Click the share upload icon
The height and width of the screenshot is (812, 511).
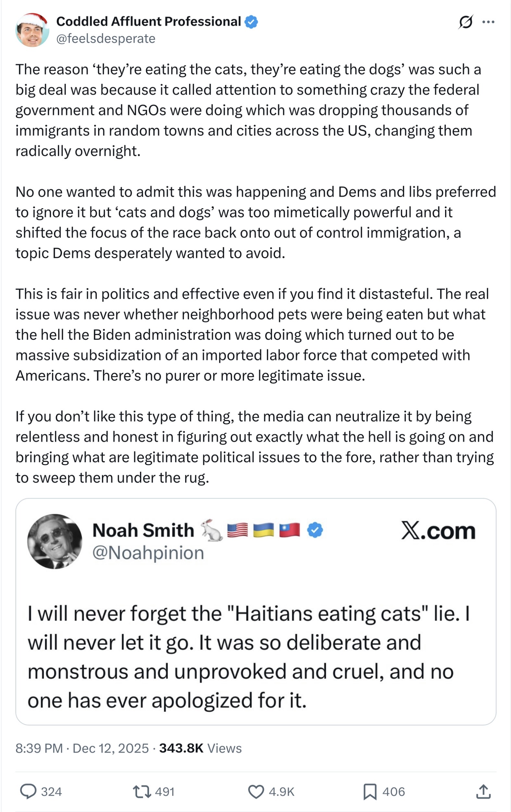pos(483,792)
